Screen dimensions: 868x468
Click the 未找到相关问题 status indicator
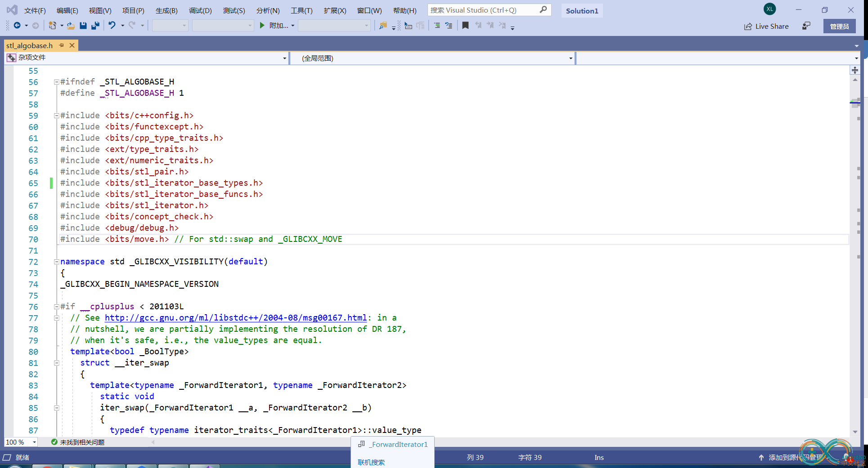(78, 442)
